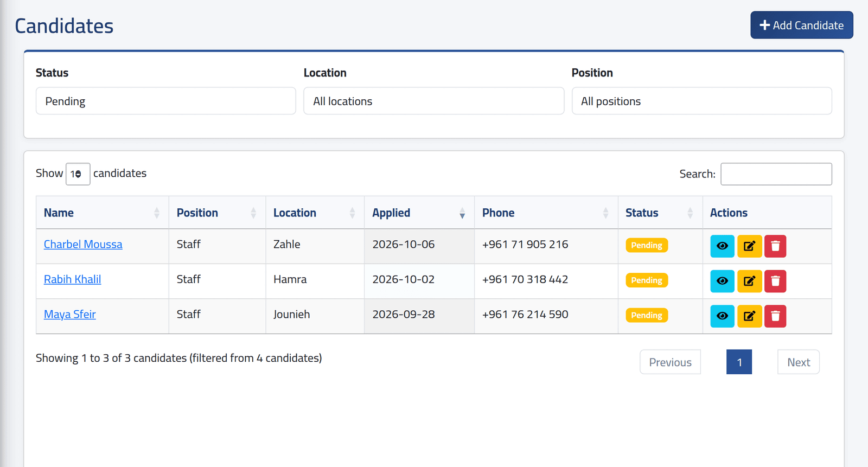Open the Position filter dropdown

pos(701,101)
